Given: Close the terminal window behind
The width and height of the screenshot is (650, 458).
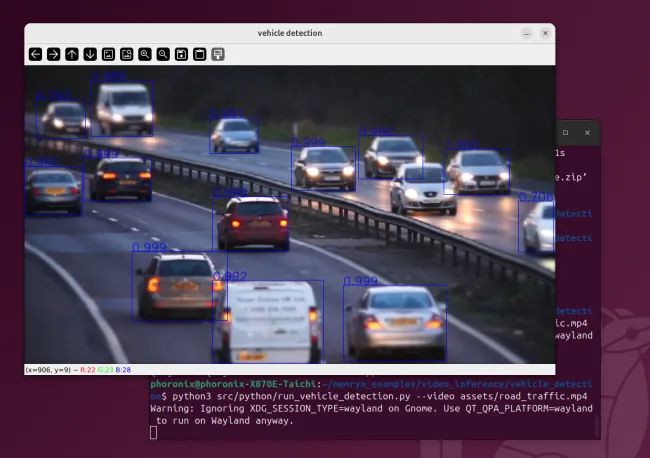Looking at the screenshot, I should click(x=587, y=133).
